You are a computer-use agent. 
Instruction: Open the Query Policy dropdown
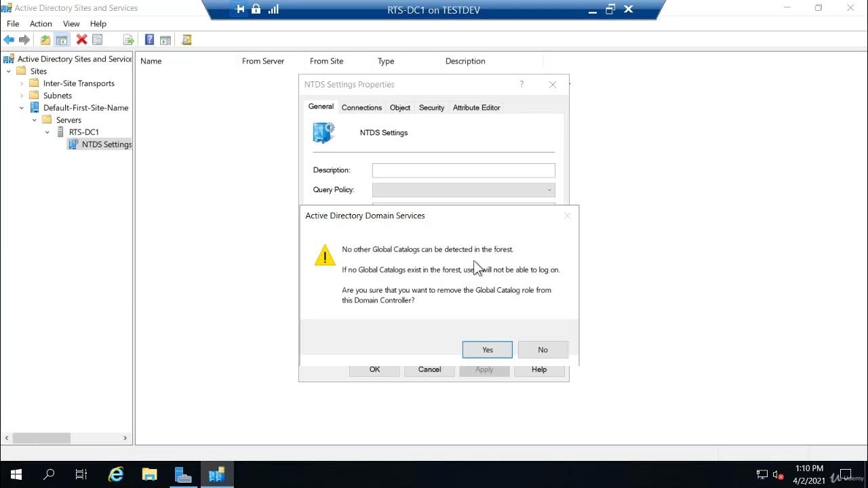tap(464, 190)
